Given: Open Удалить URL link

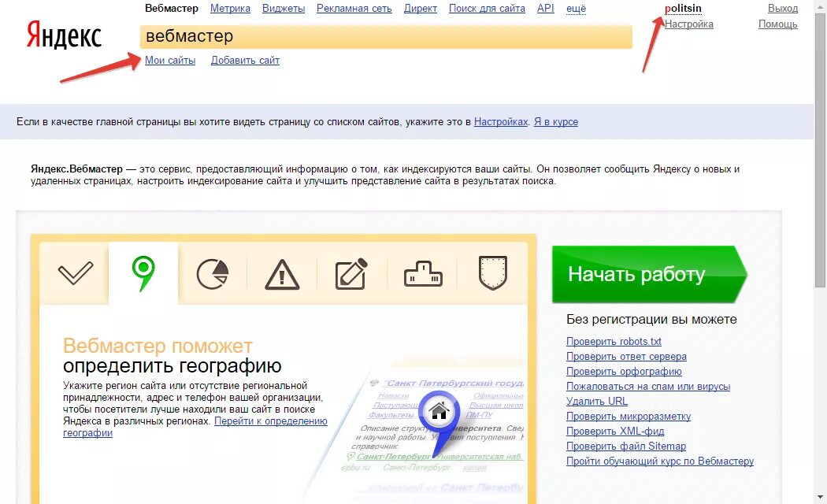Looking at the screenshot, I should click(597, 401).
